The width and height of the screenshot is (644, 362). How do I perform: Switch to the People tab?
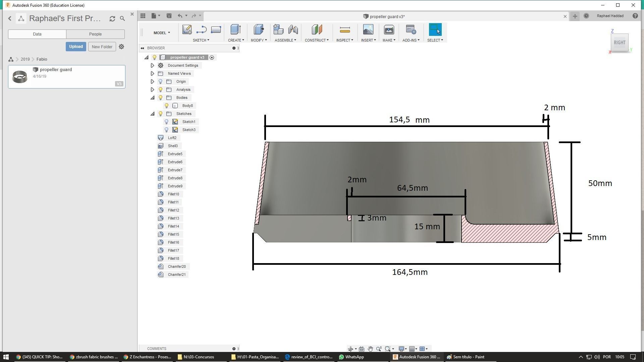pos(95,34)
